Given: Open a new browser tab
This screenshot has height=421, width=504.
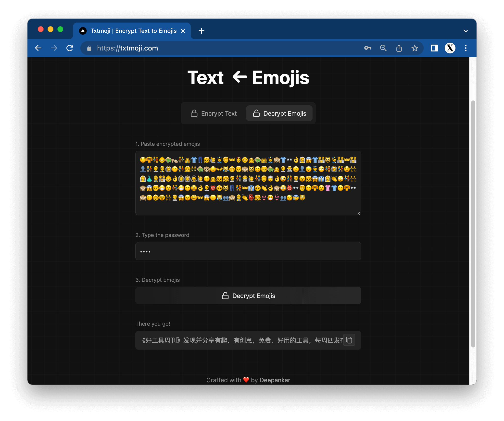Looking at the screenshot, I should tap(202, 31).
